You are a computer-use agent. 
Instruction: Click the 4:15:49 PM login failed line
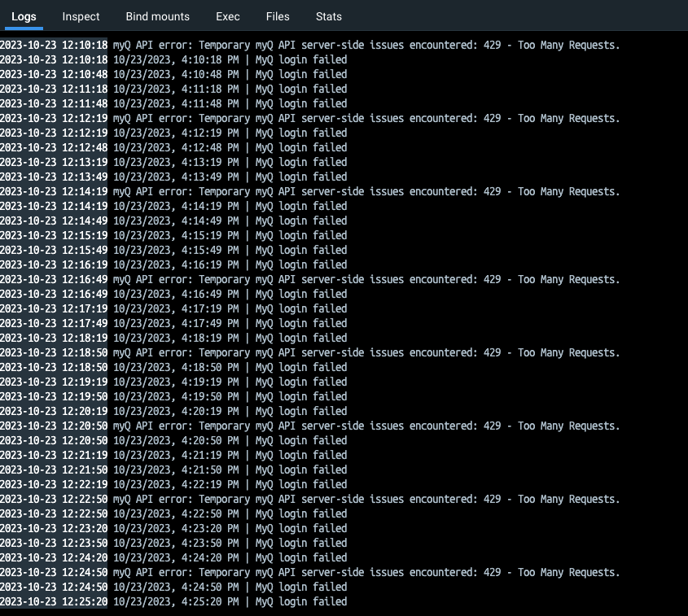(x=173, y=250)
